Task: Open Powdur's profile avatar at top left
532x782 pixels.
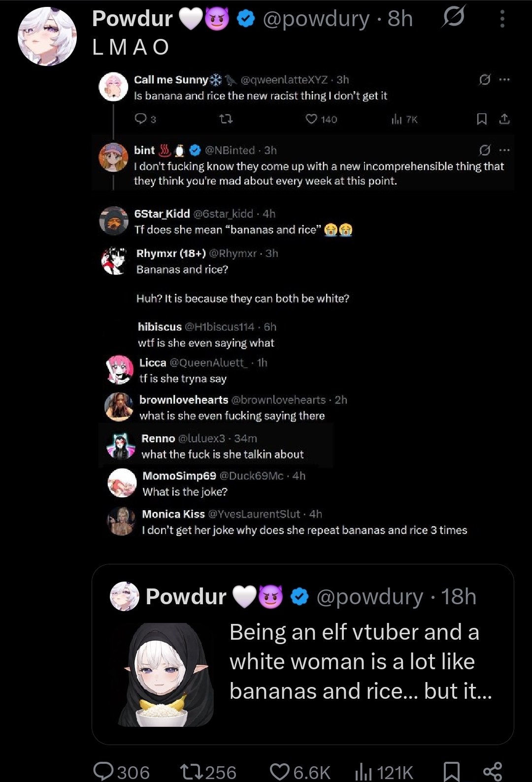Action: click(x=47, y=36)
